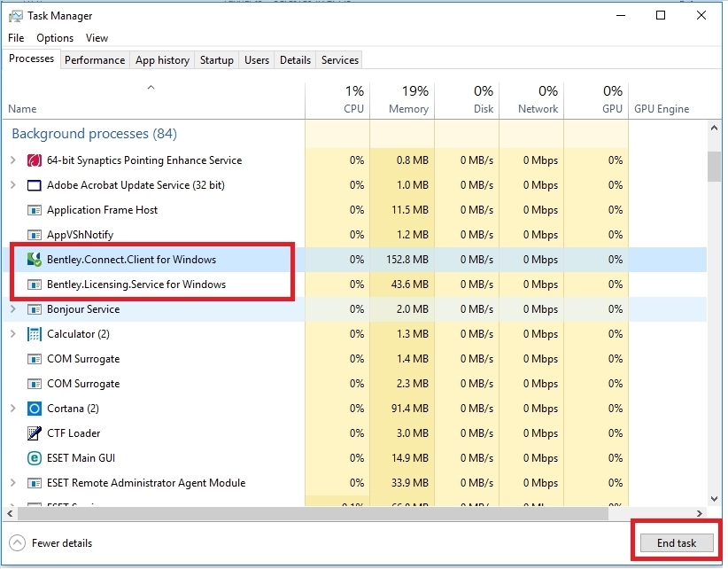Collapse view with Fewer details button

(50, 543)
